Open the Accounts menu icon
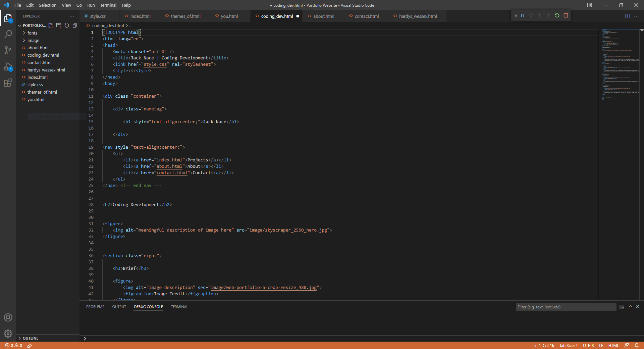 tap(8, 317)
